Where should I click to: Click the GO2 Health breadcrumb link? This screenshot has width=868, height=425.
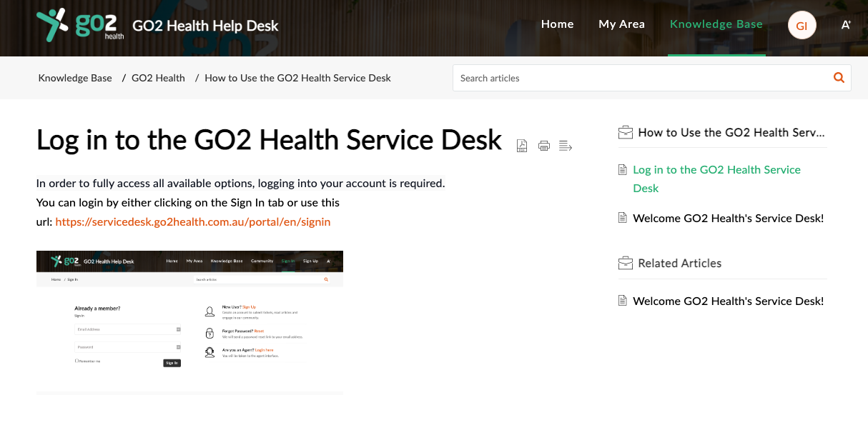(x=158, y=78)
